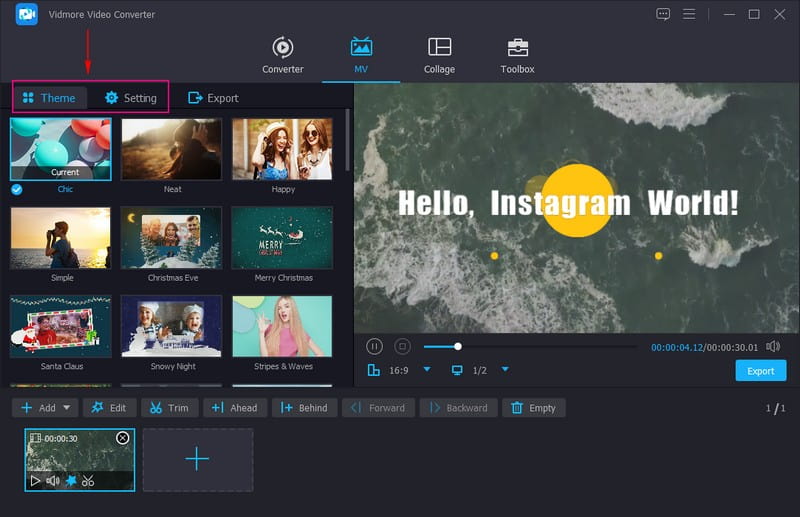The image size is (800, 517).
Task: Click the star effects icon on clip
Action: (70, 481)
